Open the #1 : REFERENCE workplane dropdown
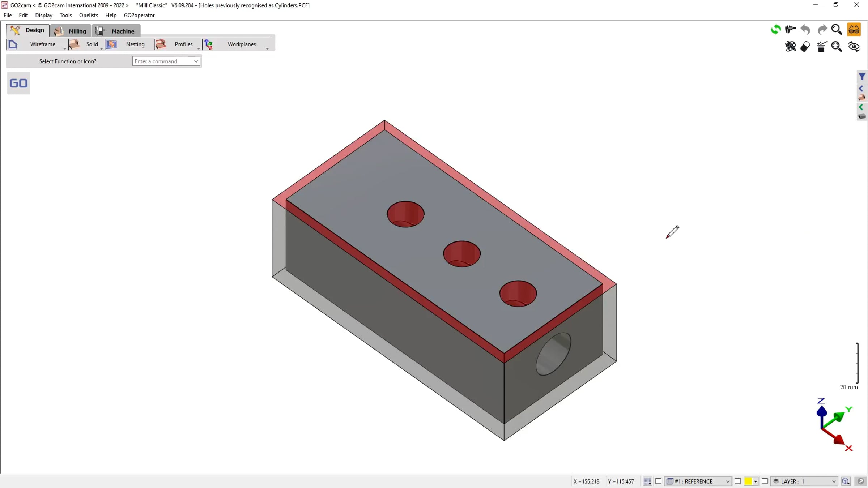Viewport: 868px width, 488px height. coord(698,481)
